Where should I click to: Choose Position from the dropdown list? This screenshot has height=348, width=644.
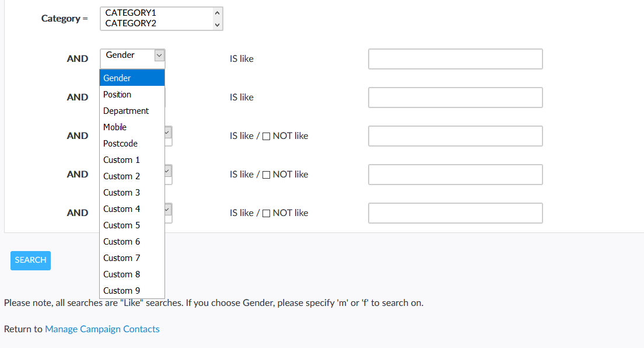117,95
